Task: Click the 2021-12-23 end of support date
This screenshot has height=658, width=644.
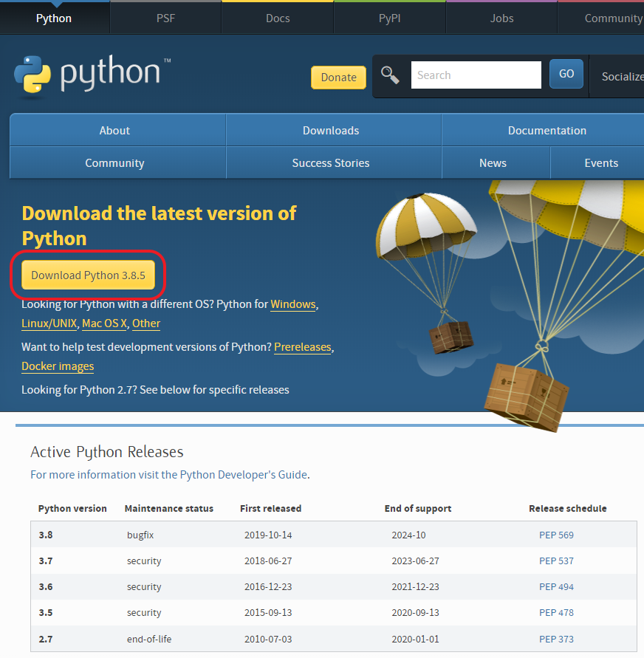Action: [415, 586]
